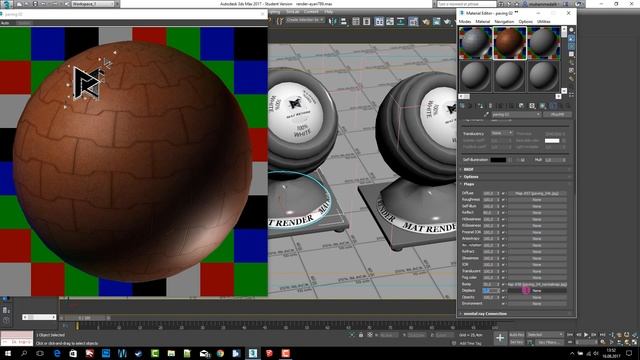Viewport: 640px width, 360px height.
Task: Toggle Fog color map checkbox
Action: pyautogui.click(x=503, y=278)
